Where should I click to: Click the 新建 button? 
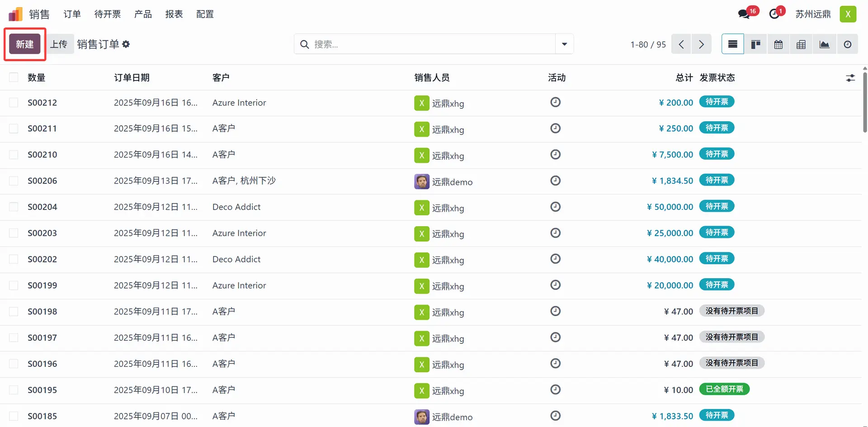pyautogui.click(x=25, y=44)
